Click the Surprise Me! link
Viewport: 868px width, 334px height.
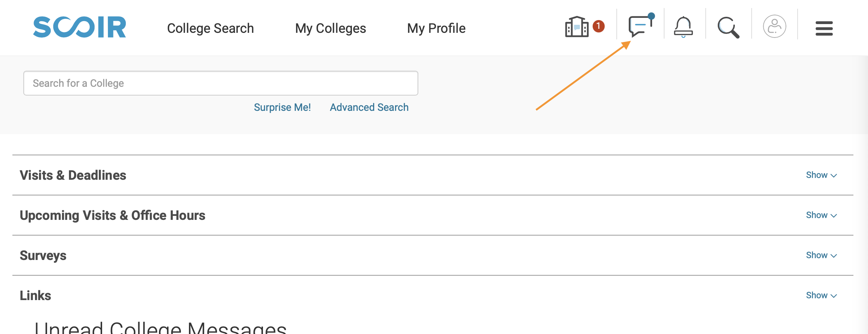[x=282, y=107]
